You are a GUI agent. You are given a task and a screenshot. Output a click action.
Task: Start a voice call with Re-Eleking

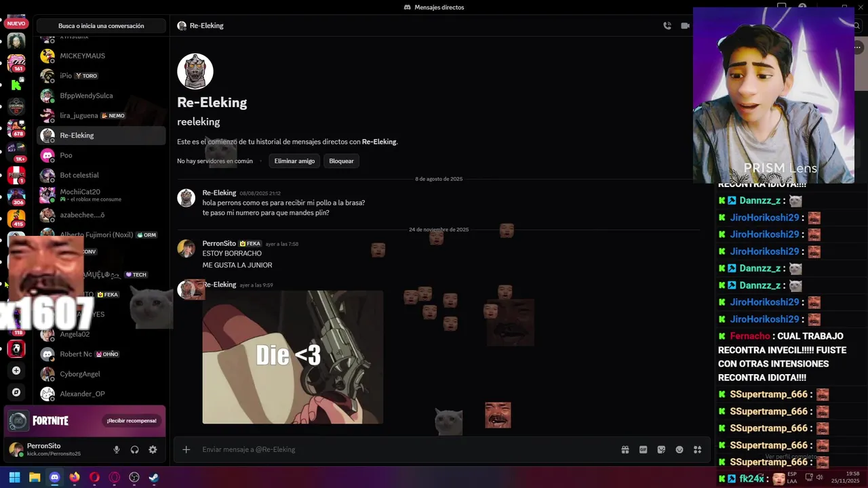click(x=667, y=26)
